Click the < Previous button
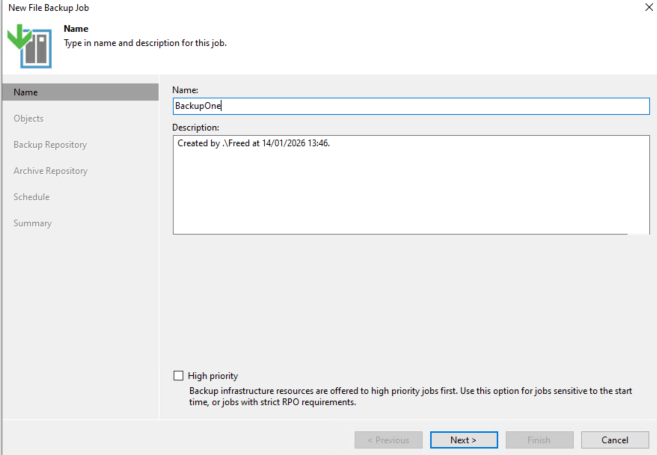657x455 pixels. (x=388, y=440)
